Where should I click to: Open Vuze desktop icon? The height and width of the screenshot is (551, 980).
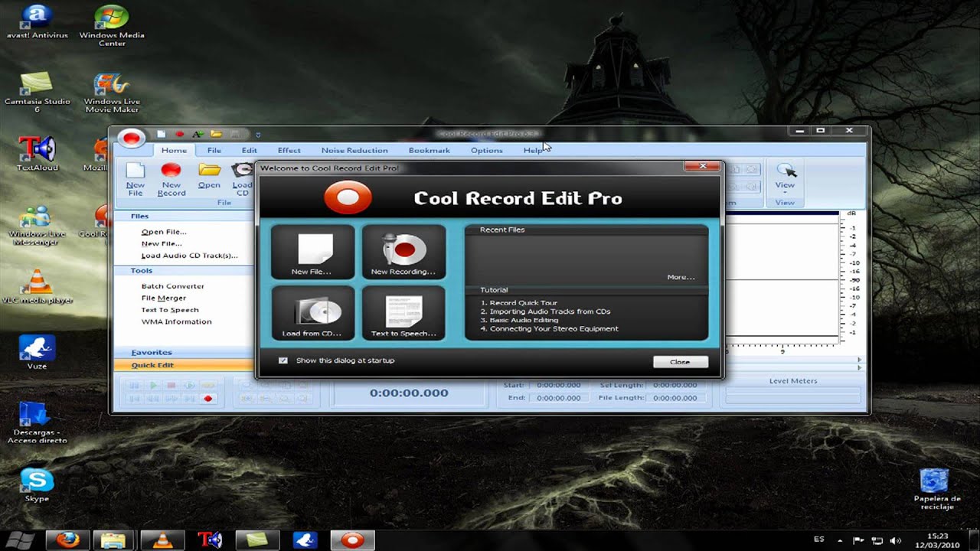[x=37, y=352]
